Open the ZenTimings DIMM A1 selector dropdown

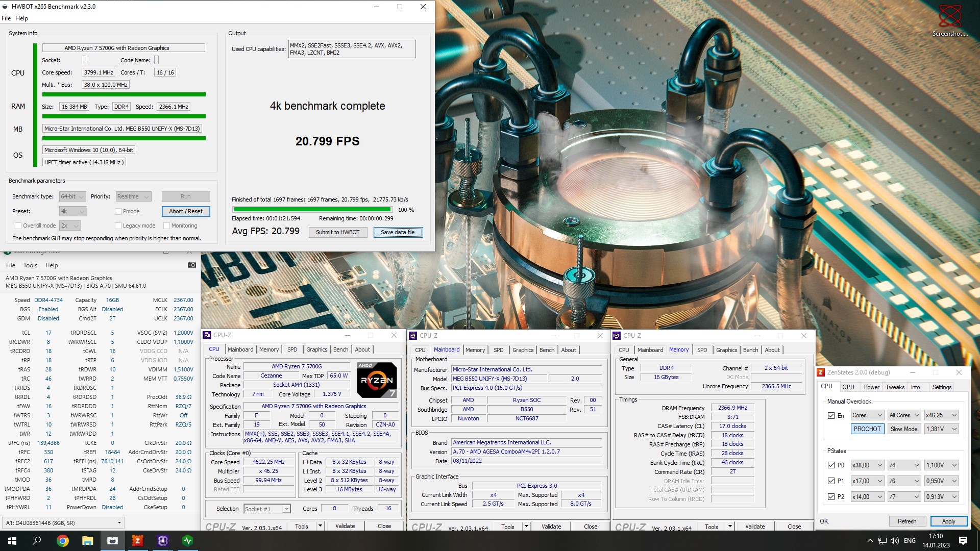tap(63, 523)
